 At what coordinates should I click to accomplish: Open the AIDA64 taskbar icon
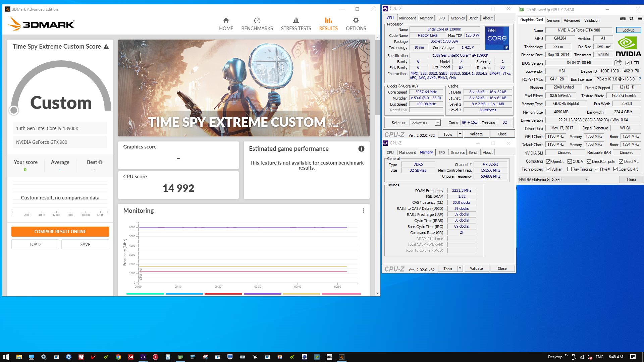click(131, 357)
